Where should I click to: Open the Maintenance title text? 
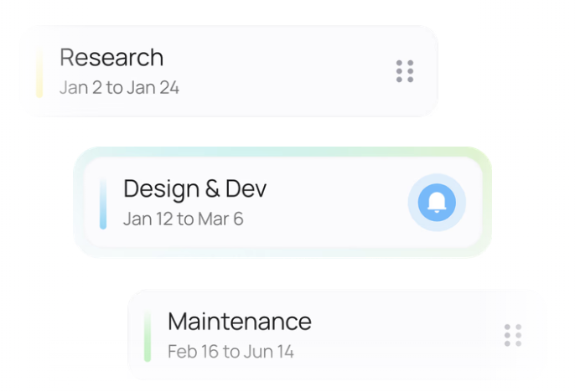coord(239,321)
